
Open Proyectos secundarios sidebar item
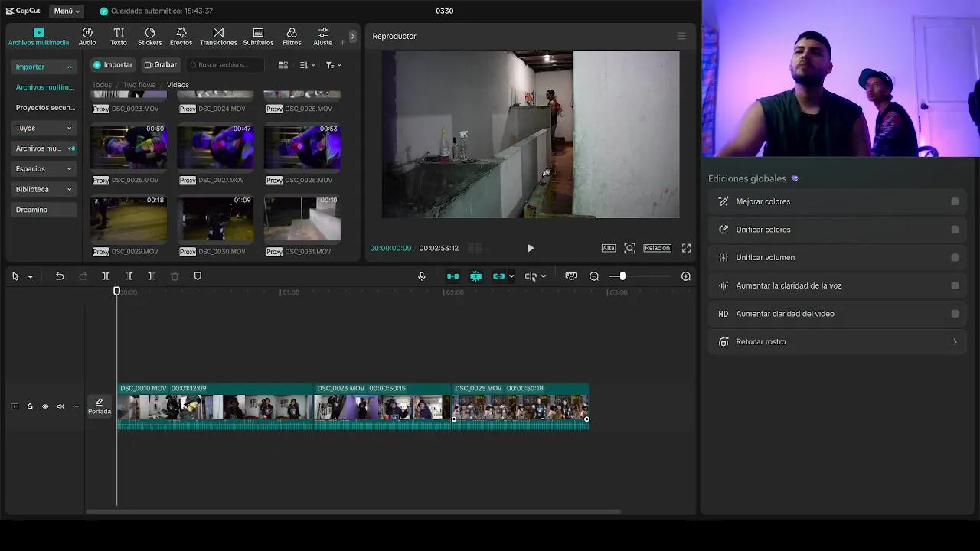(44, 108)
